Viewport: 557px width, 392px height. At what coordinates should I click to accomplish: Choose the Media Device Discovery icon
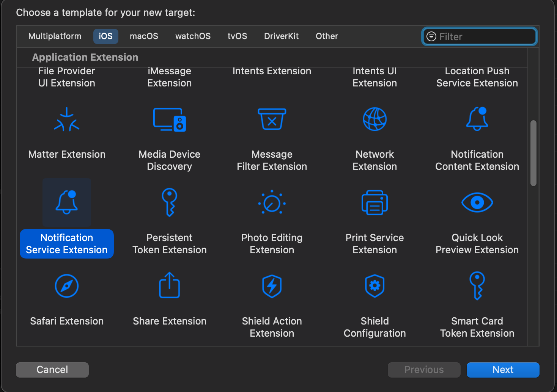click(170, 119)
